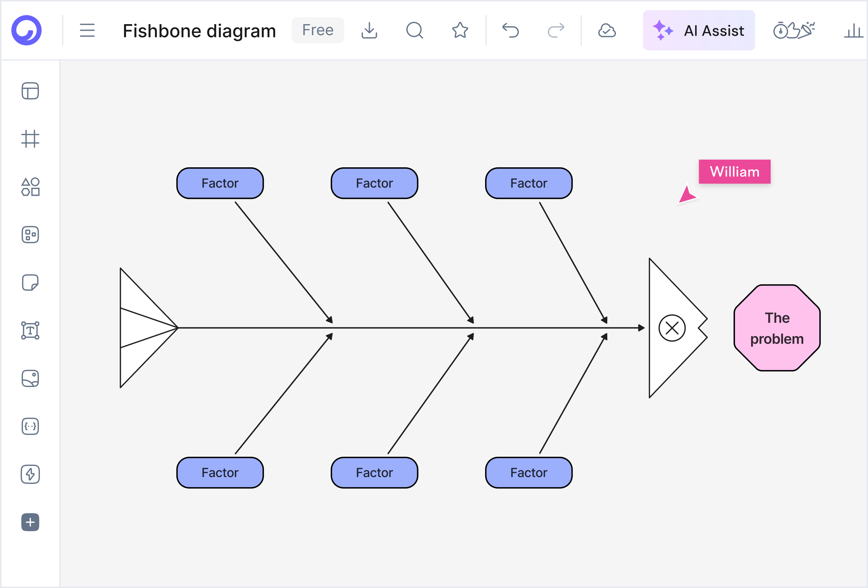Select the text box tool

tap(30, 331)
